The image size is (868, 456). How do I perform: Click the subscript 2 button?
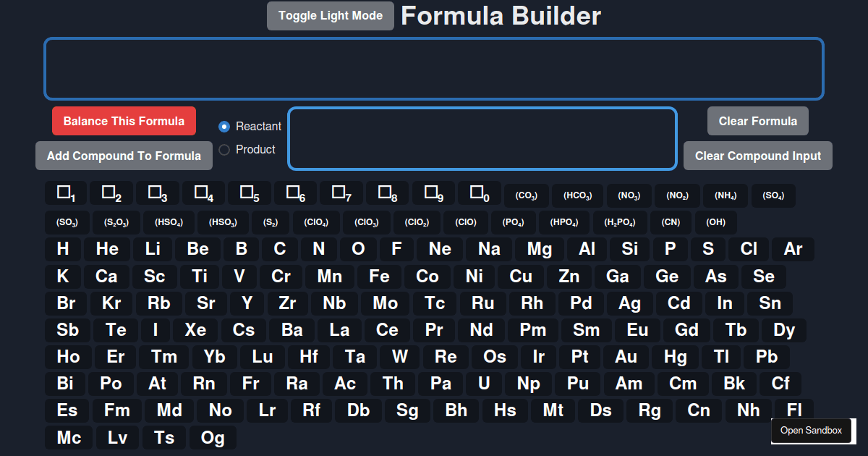point(112,193)
